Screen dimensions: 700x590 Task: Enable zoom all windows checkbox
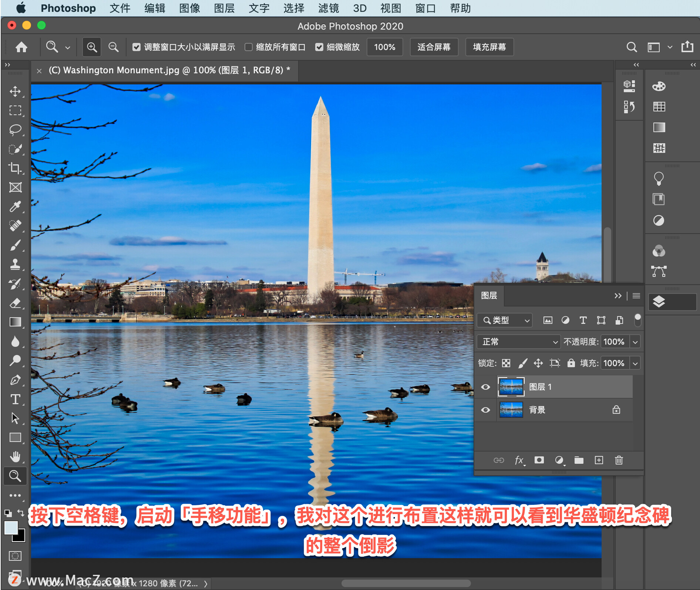coord(249,47)
